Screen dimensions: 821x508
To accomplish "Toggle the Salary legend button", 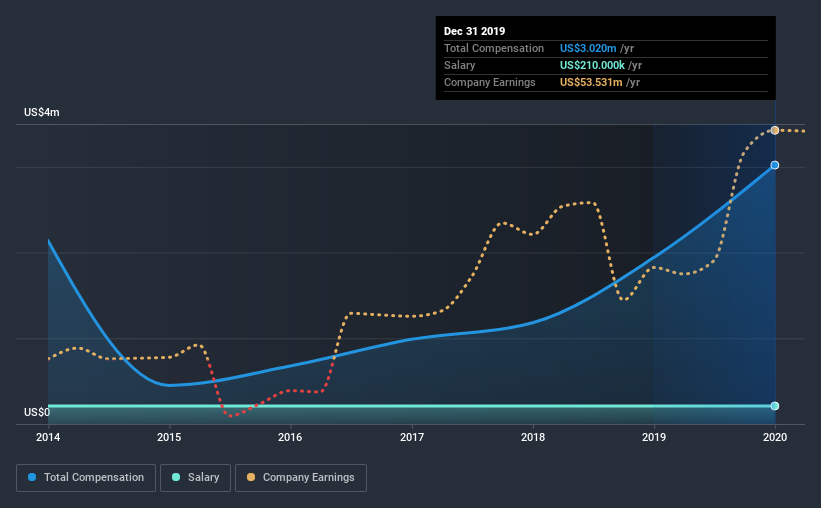I will point(195,478).
